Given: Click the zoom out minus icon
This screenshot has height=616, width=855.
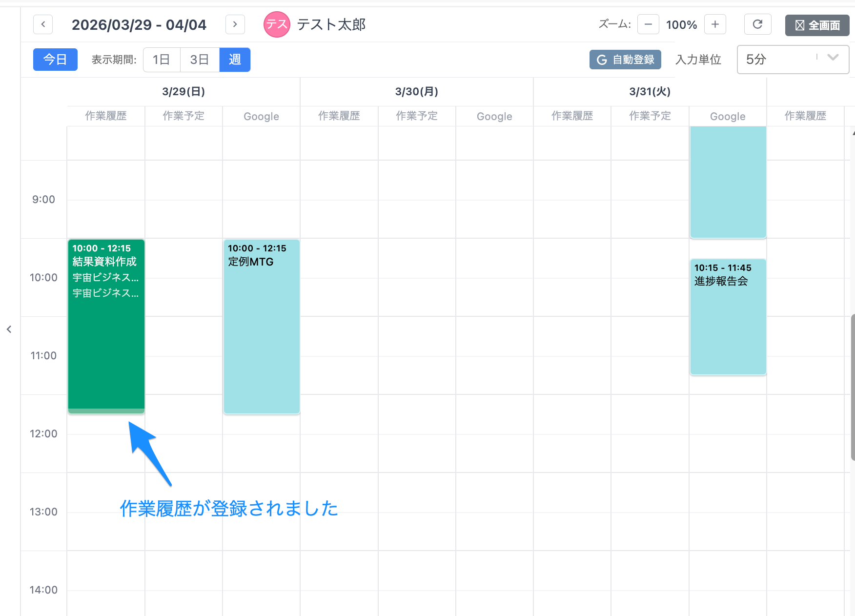Looking at the screenshot, I should (x=648, y=24).
